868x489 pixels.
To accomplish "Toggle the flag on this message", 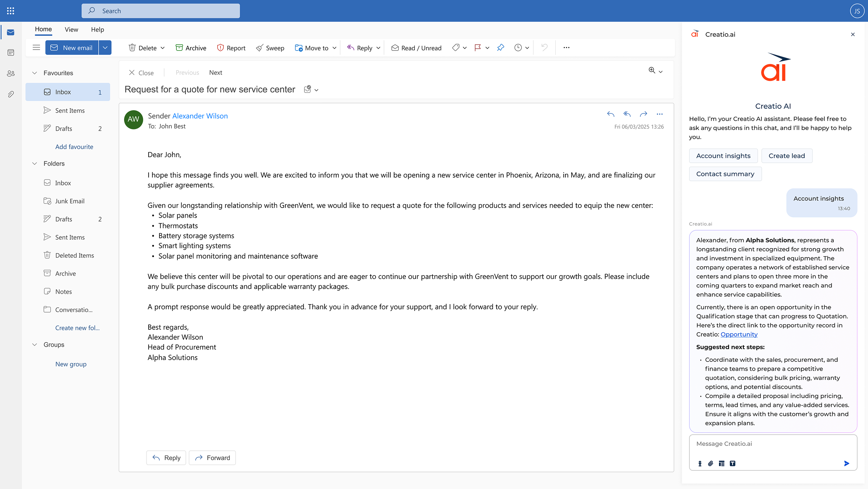I will tap(478, 48).
